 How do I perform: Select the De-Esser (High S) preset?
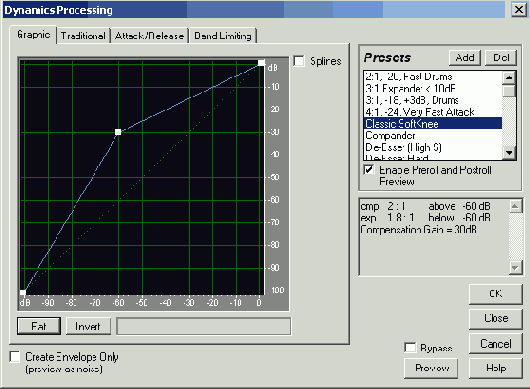pyautogui.click(x=433, y=147)
